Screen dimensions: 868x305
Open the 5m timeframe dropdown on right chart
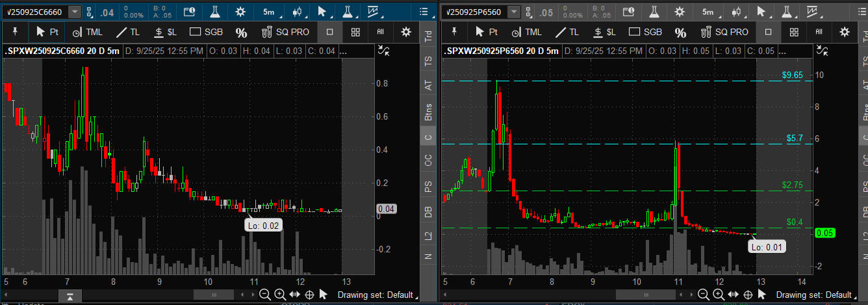709,12
